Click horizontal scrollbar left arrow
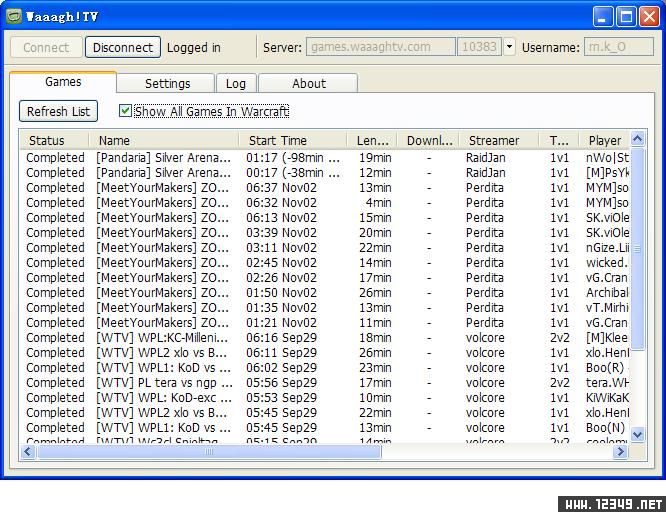The width and height of the screenshot is (666, 512). [x=28, y=451]
